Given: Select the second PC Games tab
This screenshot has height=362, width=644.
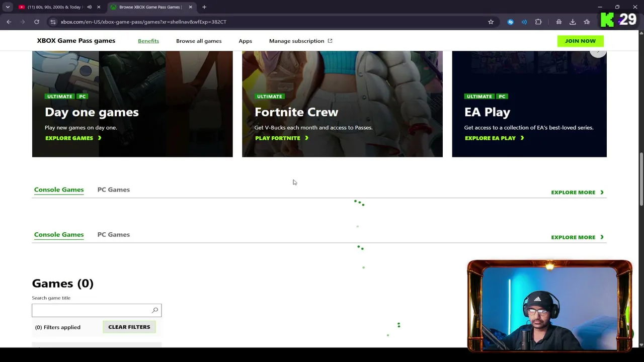Looking at the screenshot, I should (114, 234).
